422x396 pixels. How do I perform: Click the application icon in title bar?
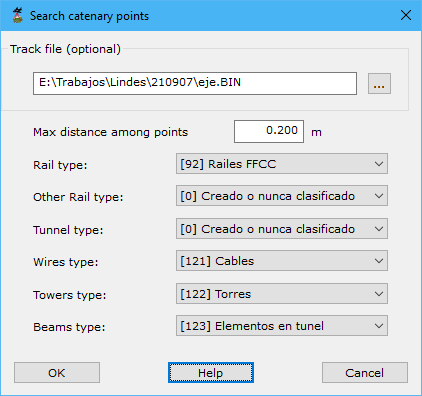[x=18, y=16]
